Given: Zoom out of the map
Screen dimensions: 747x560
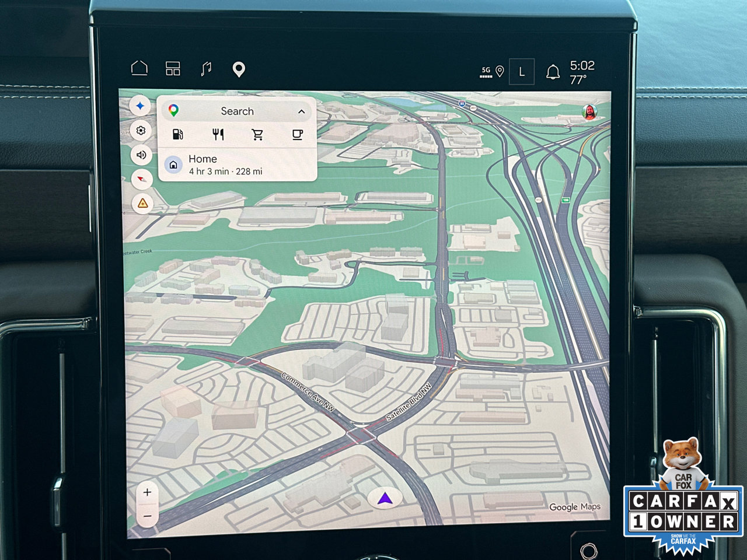Looking at the screenshot, I should click(x=148, y=516).
